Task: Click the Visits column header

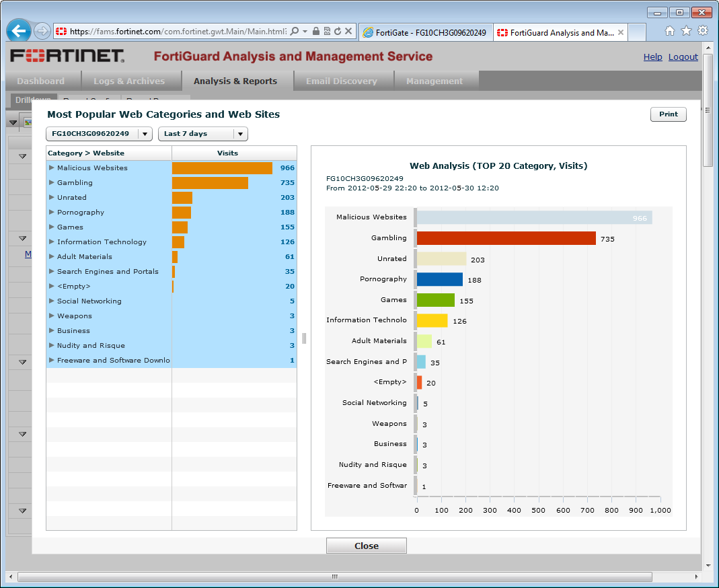Action: point(234,153)
